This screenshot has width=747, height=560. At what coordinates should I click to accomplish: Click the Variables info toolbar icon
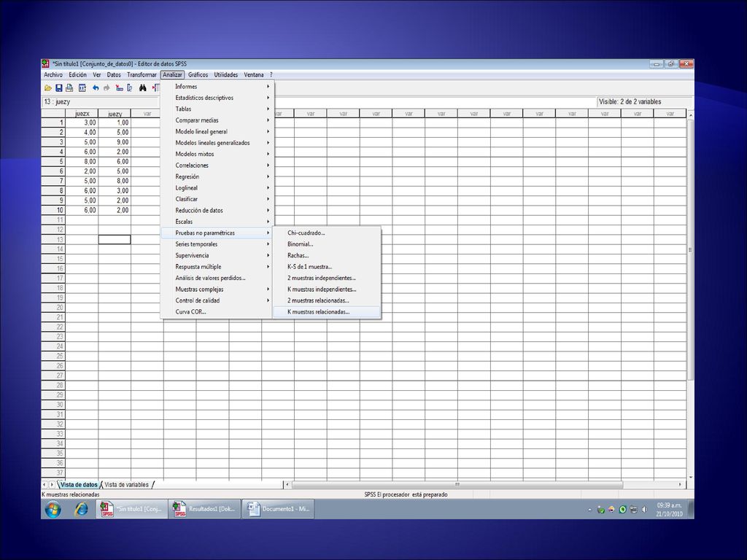(130, 88)
